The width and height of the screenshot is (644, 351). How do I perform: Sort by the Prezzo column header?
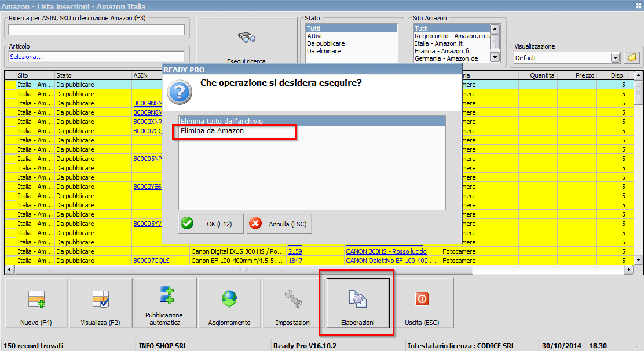click(577, 75)
